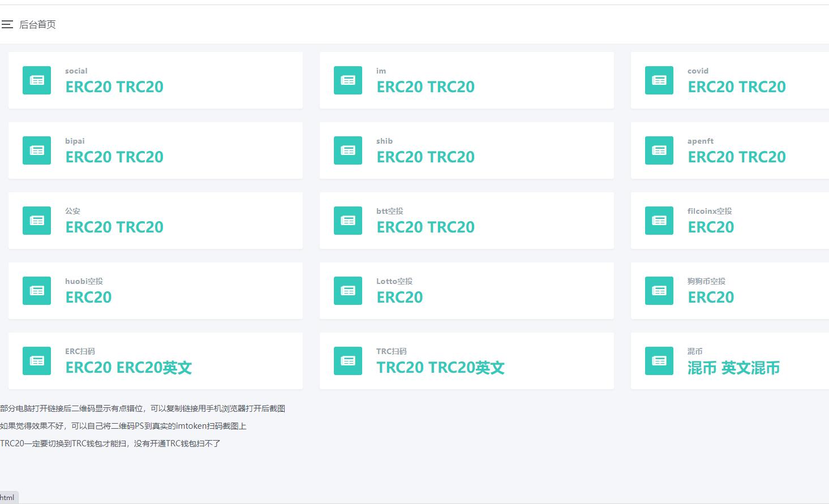The width and height of the screenshot is (829, 504).
Task: Click the note starting with 如果觉得效果不好
Action: [123, 426]
